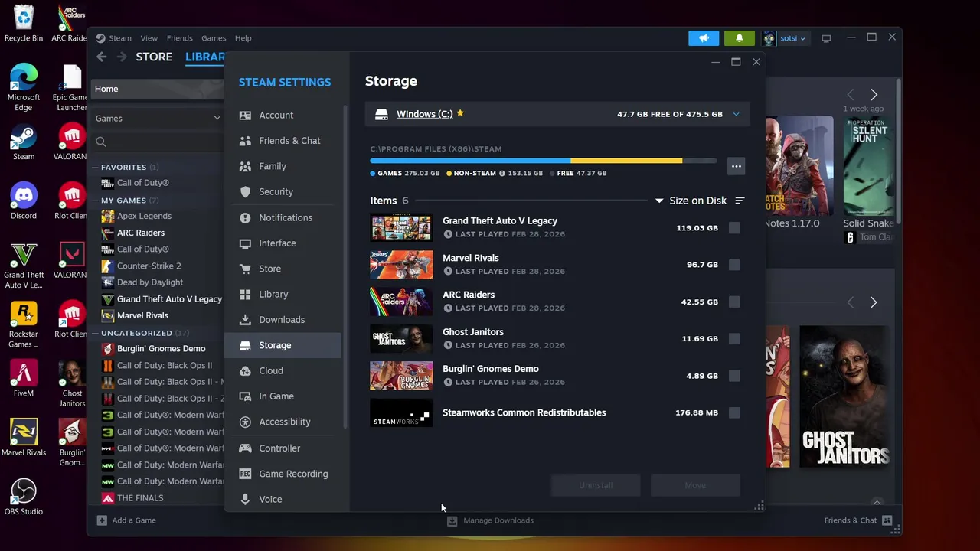
Task: Open the Recycle Bin desktop icon
Action: click(x=24, y=23)
